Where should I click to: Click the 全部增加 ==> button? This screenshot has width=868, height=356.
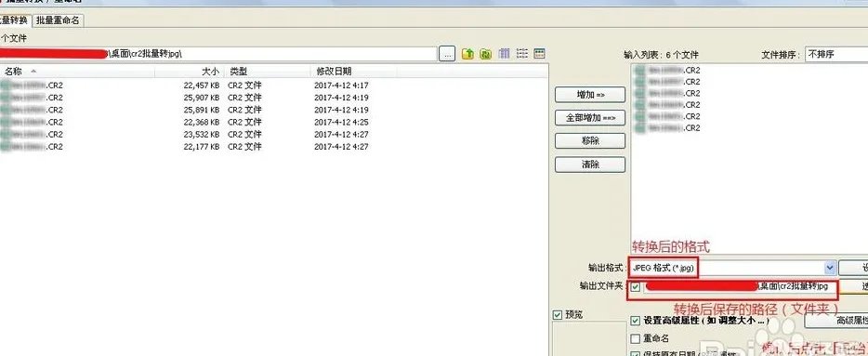pyautogui.click(x=590, y=118)
